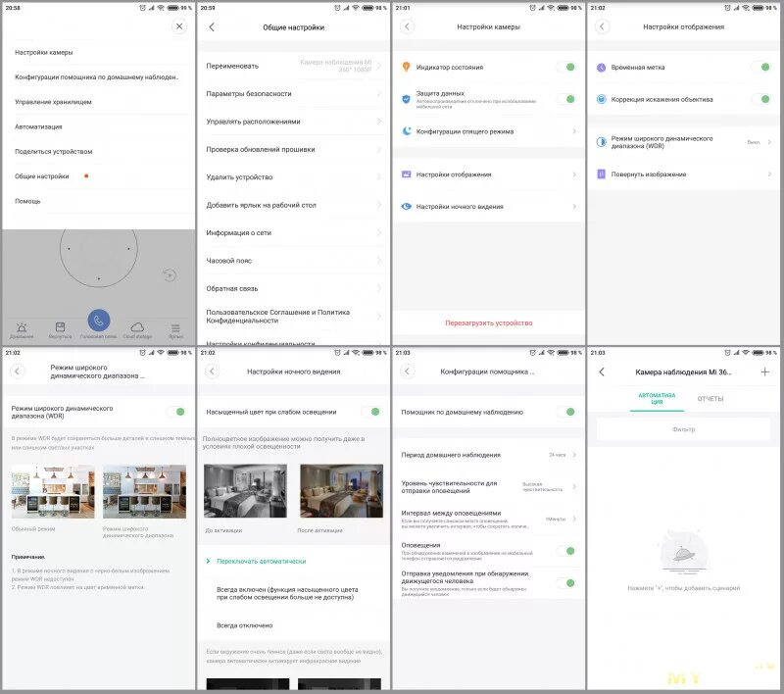Open Часовой пояс chevron
Viewport: 784px width, 694px height.
tap(378, 261)
